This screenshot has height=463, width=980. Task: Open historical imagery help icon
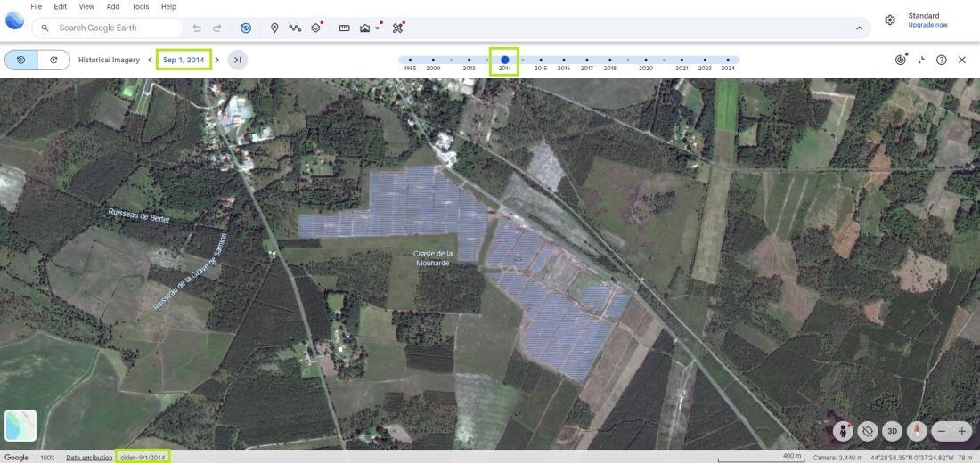pos(942,60)
